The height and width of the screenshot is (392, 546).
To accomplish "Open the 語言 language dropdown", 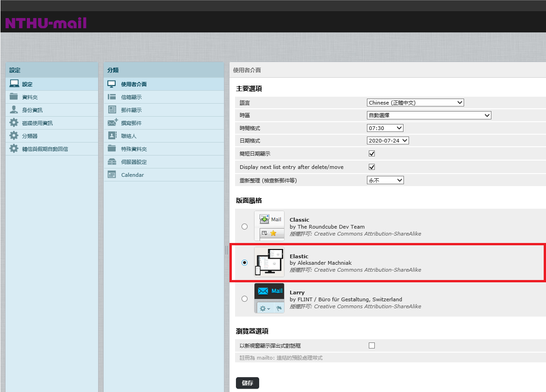I will pyautogui.click(x=415, y=103).
